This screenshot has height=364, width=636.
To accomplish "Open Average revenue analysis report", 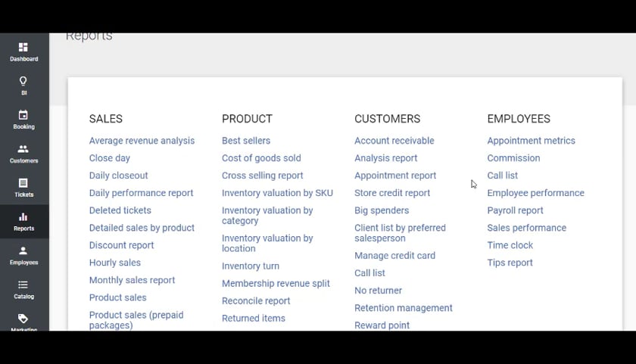I will point(142,141).
